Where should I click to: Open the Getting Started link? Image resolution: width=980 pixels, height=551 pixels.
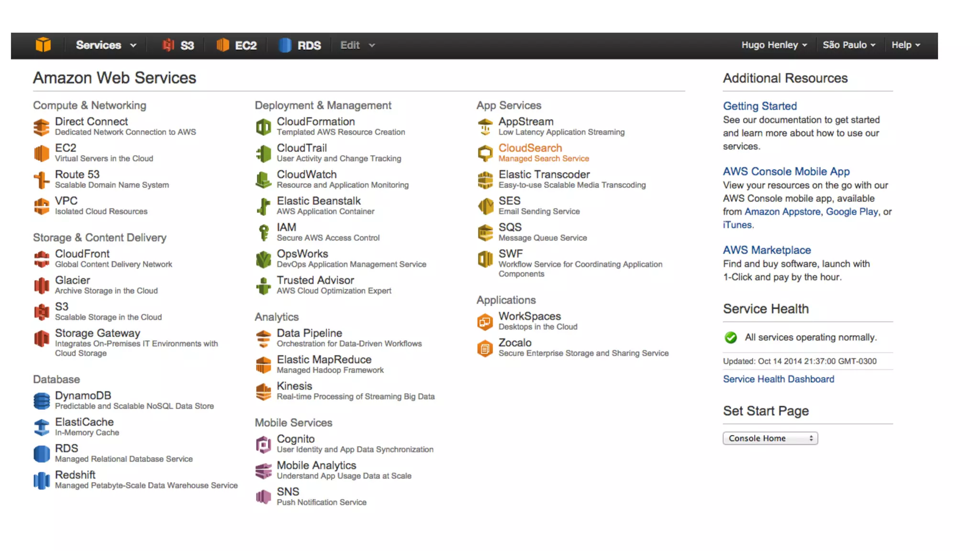(x=759, y=106)
